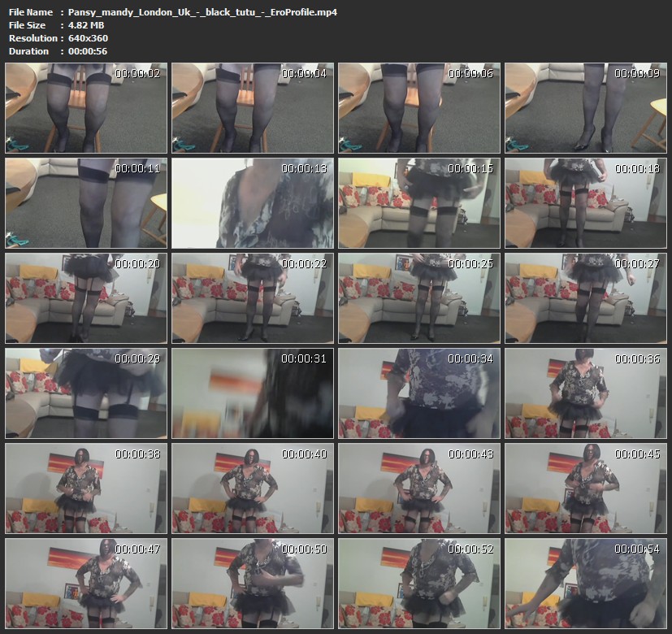Open the thumbnail at 00:00:06

click(x=419, y=108)
